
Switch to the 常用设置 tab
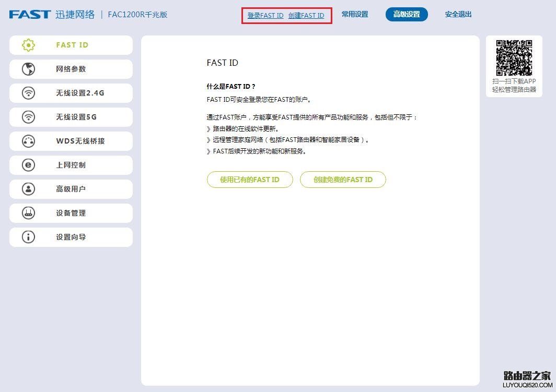point(355,15)
